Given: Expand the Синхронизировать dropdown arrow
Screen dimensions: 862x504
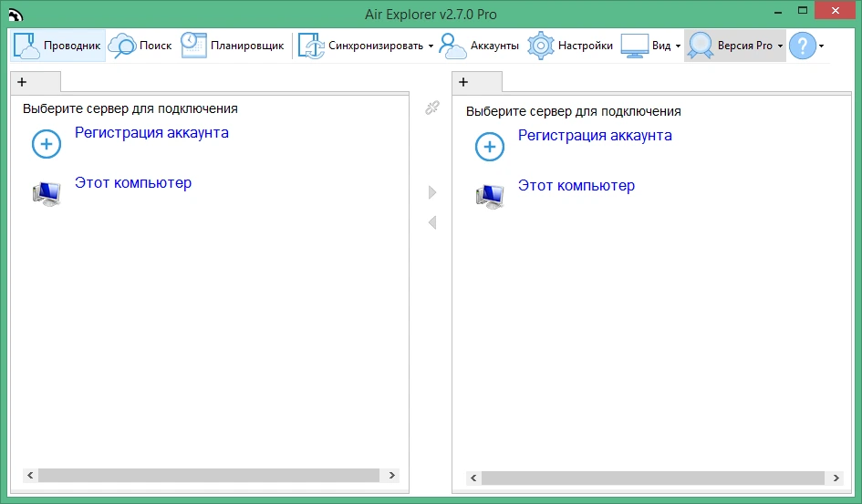Looking at the screenshot, I should [x=431, y=46].
